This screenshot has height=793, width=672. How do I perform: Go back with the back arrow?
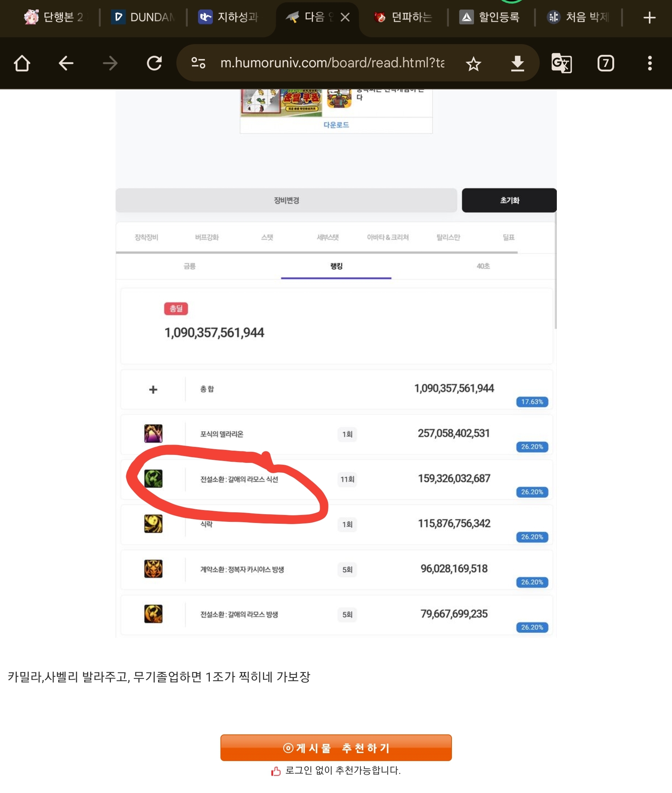click(66, 63)
